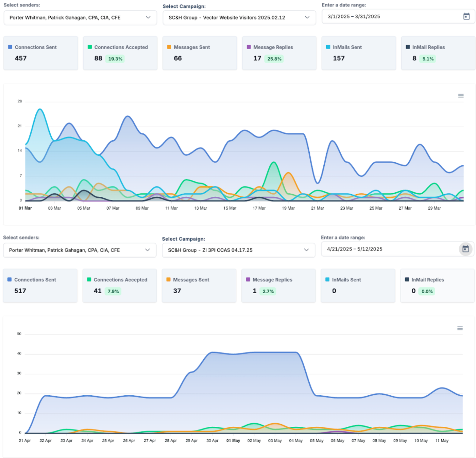The width and height of the screenshot is (476, 458).
Task: Open the hamburger menu on the March chart
Action: [461, 96]
